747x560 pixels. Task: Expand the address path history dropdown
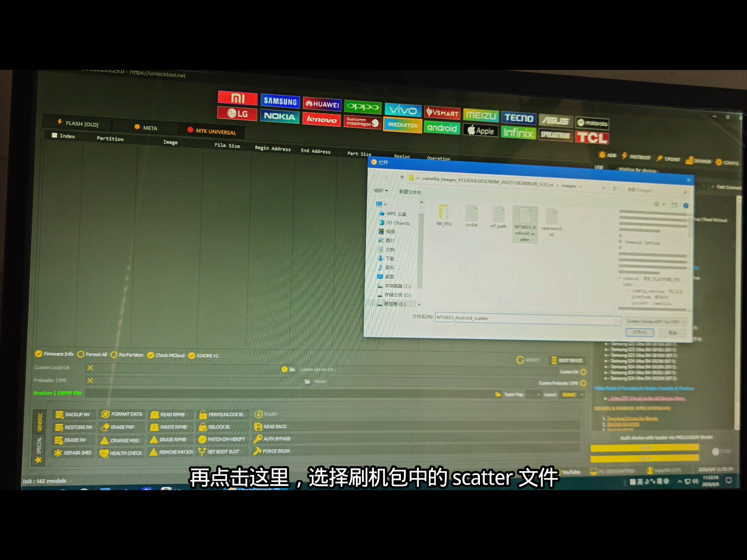point(603,188)
